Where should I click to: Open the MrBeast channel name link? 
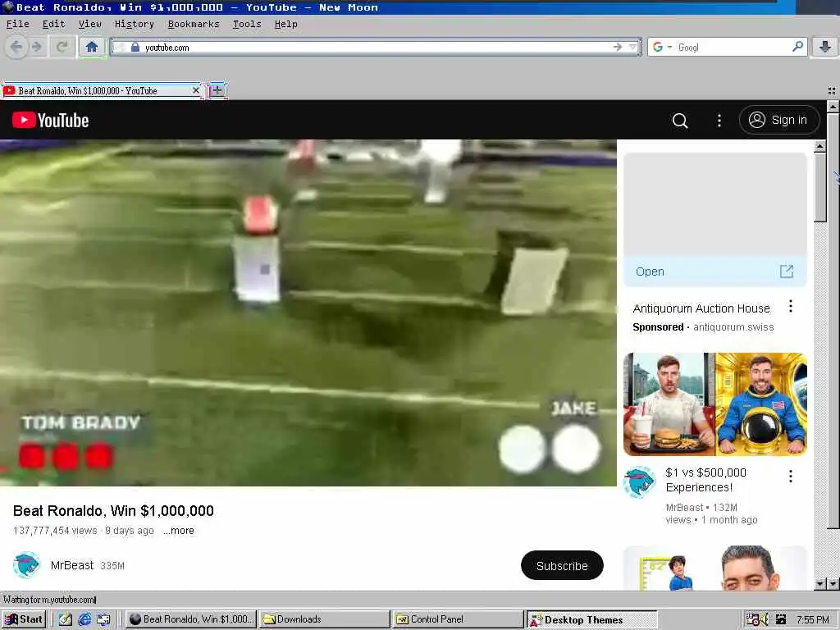(72, 565)
